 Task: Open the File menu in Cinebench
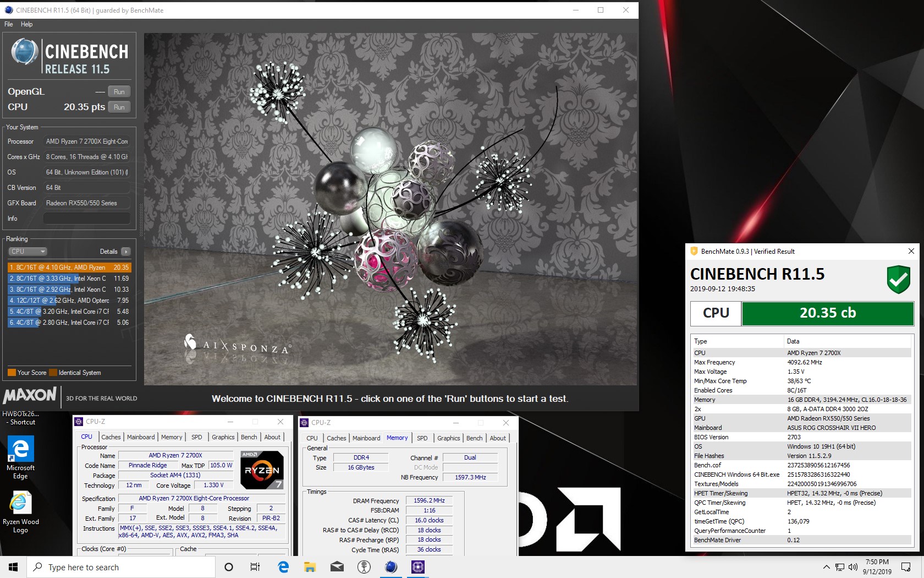tap(9, 24)
